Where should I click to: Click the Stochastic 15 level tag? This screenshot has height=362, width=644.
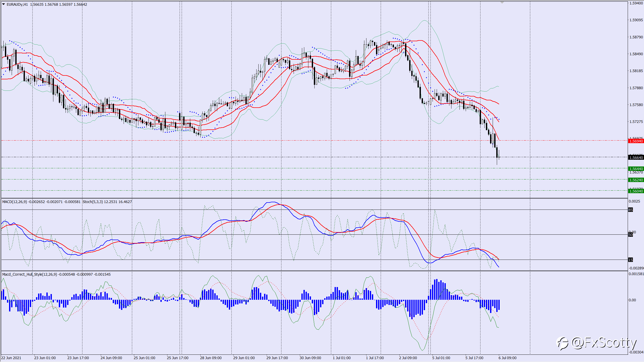pos(631,260)
